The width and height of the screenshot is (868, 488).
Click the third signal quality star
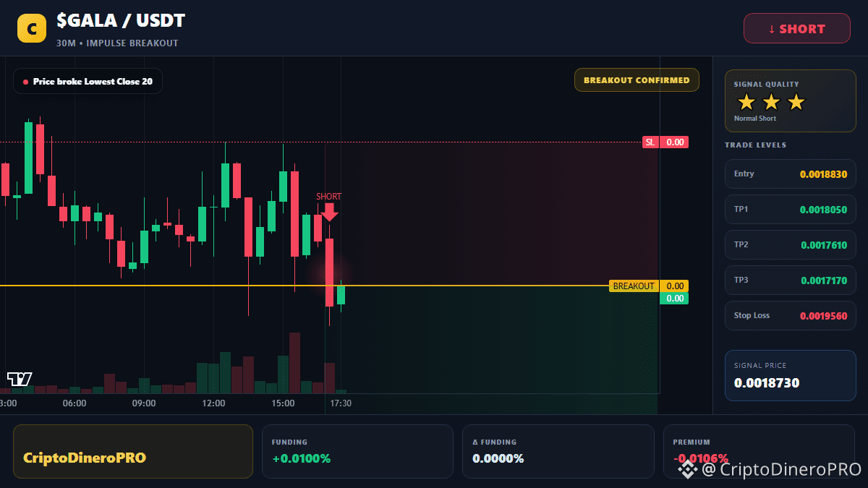(x=796, y=102)
